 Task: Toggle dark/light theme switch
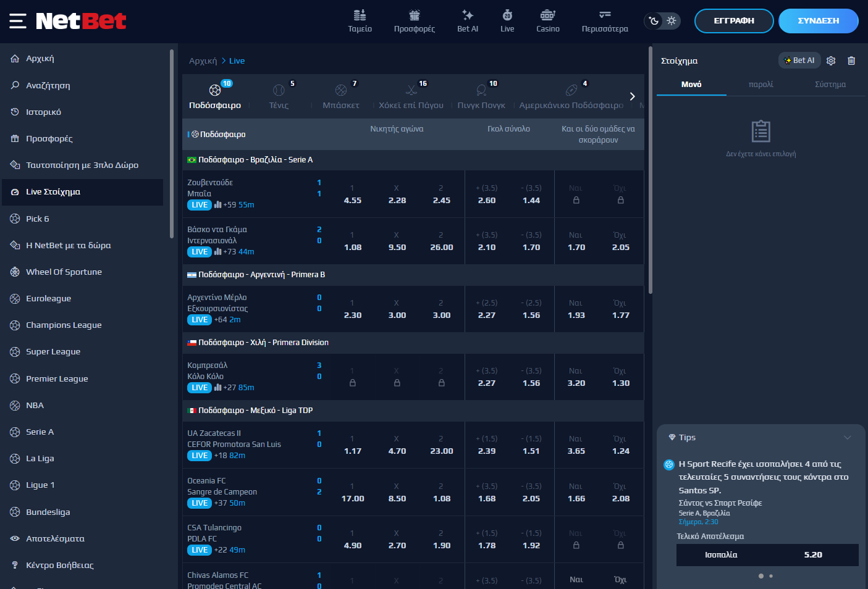click(662, 21)
